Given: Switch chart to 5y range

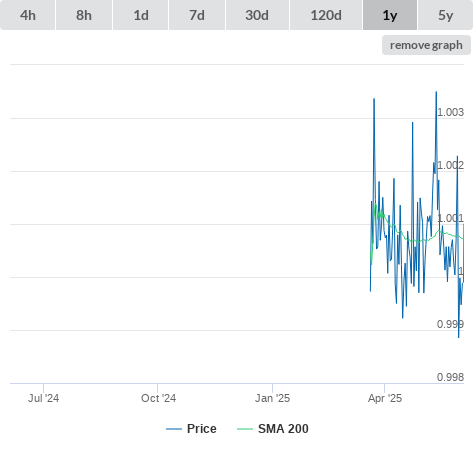Looking at the screenshot, I should [x=446, y=15].
